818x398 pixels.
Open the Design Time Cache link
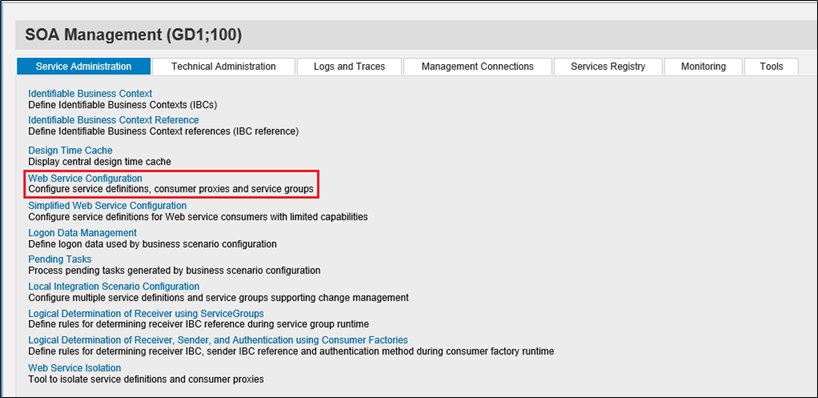click(x=70, y=150)
